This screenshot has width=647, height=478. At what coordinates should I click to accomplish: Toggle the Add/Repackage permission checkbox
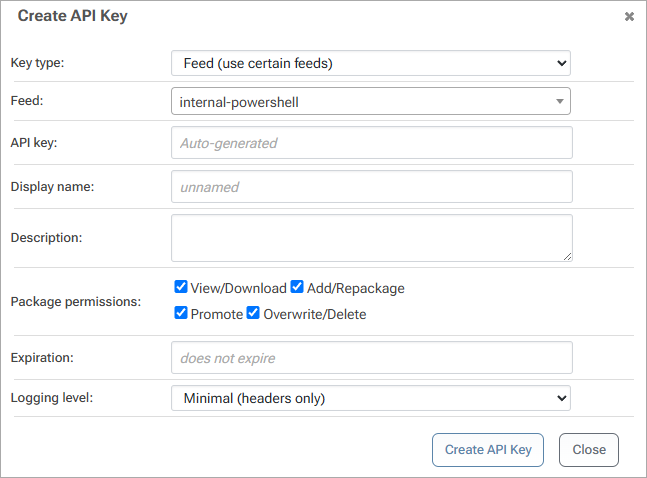coord(297,286)
